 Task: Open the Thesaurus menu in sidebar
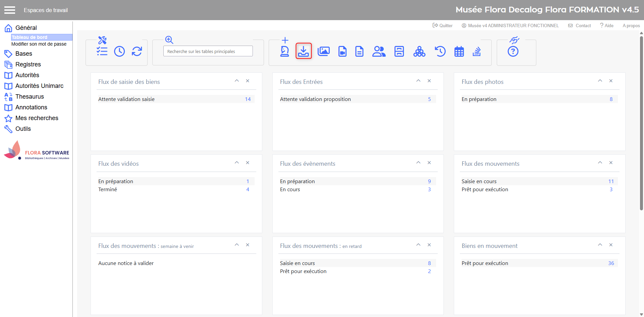point(30,97)
